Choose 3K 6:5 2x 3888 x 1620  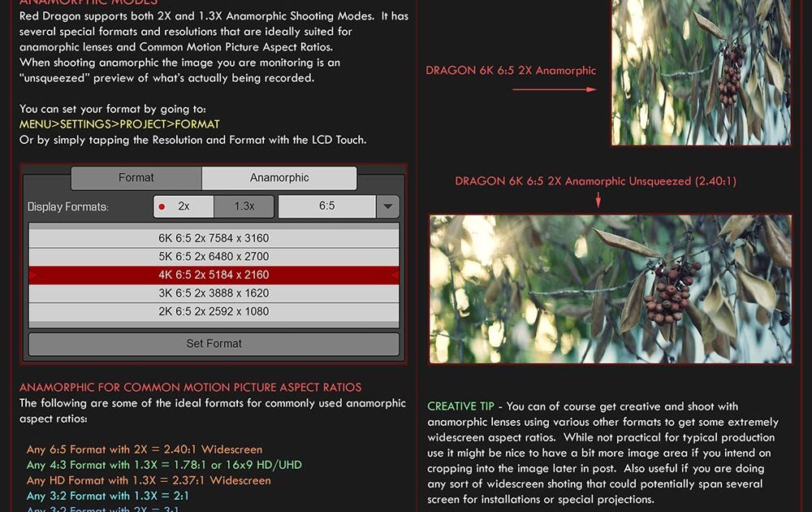(x=214, y=293)
